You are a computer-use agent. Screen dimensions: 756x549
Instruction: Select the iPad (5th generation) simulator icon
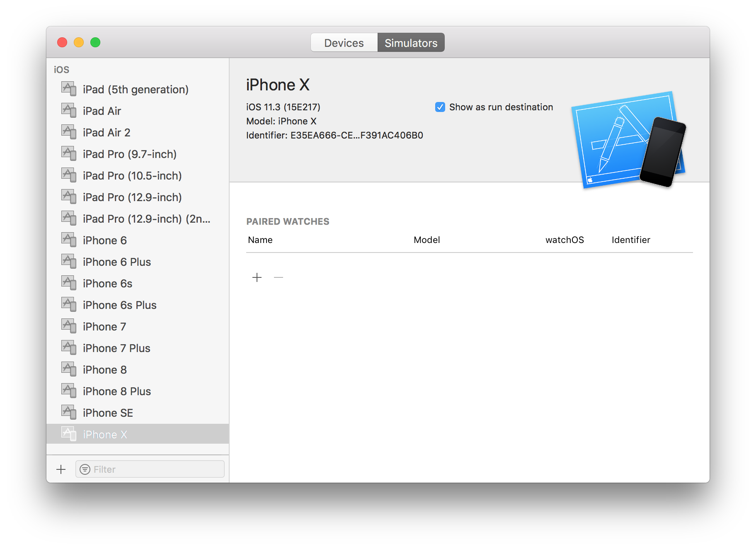(69, 88)
